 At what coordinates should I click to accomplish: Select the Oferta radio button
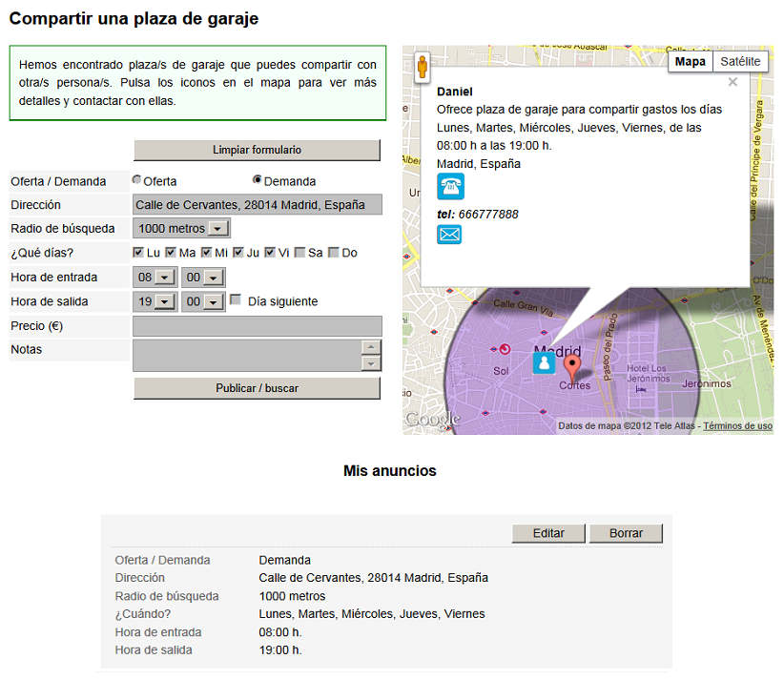pos(137,179)
